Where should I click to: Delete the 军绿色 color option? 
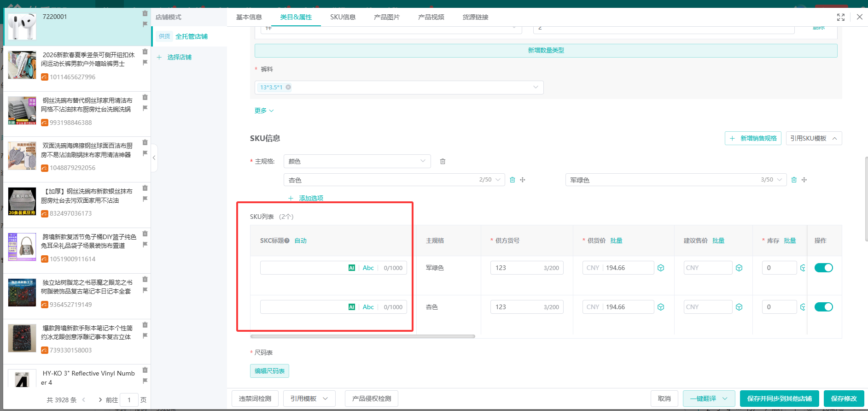[x=794, y=180]
